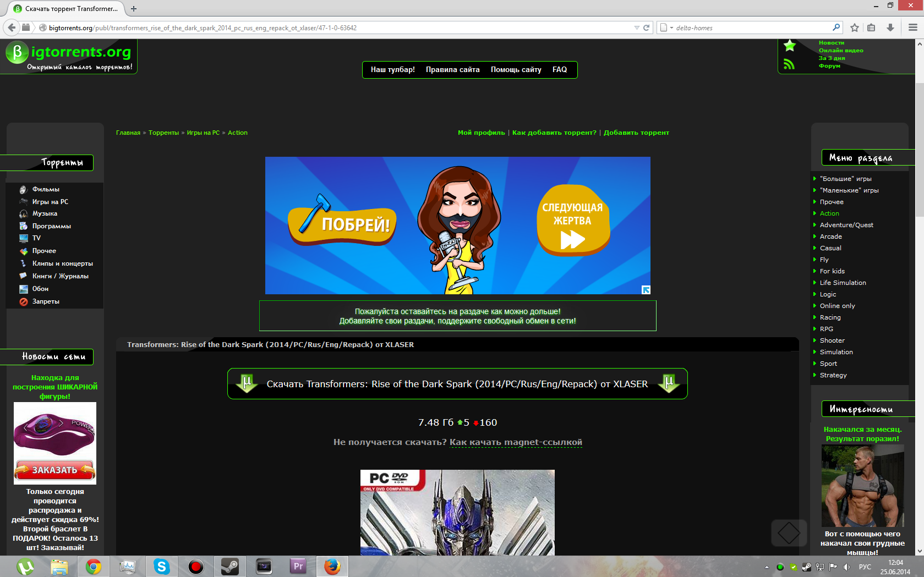Open the FAQ menu item
Image resolution: width=924 pixels, height=577 pixels.
click(559, 70)
